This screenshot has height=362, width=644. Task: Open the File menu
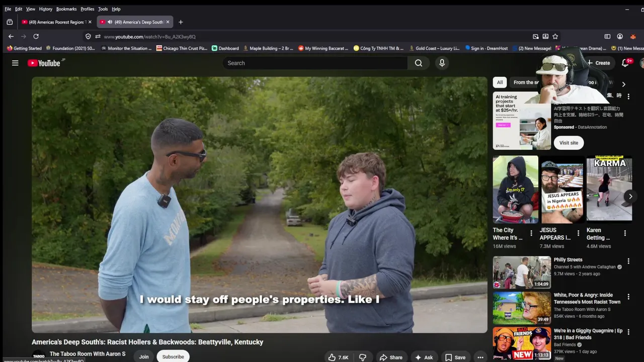(8, 9)
